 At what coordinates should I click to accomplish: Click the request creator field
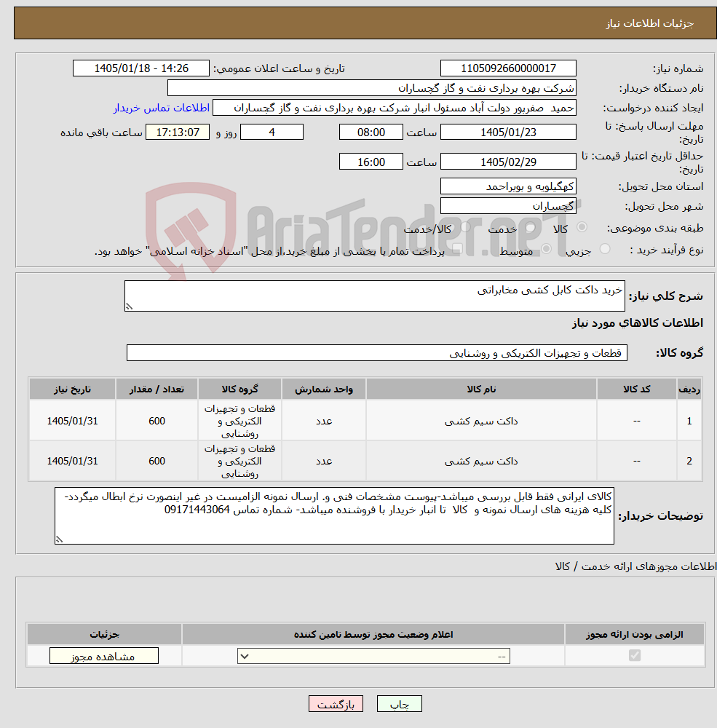point(395,108)
